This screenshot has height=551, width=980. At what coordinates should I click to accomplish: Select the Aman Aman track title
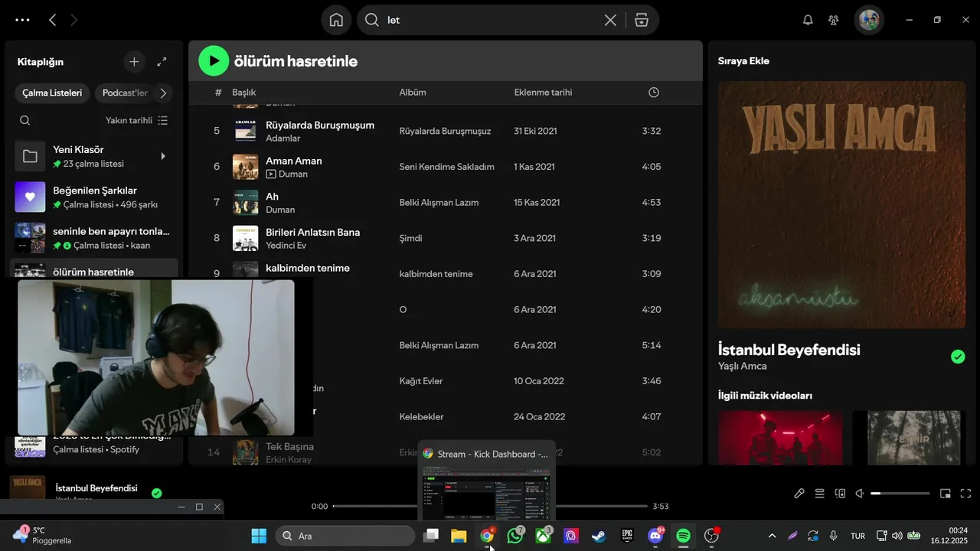pyautogui.click(x=293, y=161)
